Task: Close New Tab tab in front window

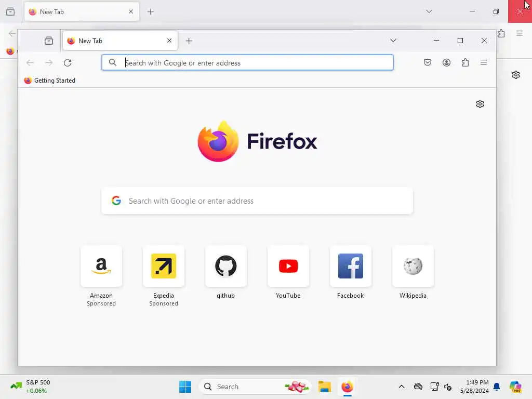Action: click(x=169, y=41)
